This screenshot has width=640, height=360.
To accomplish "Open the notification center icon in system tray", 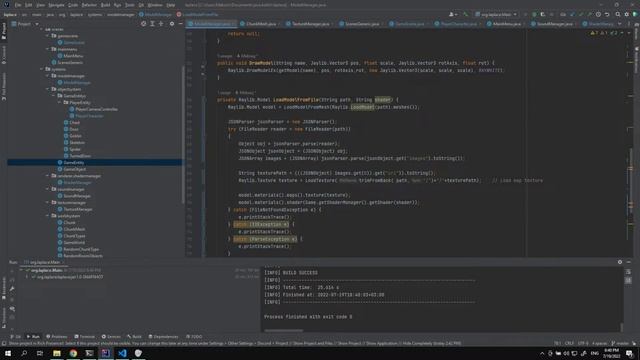I will (x=629, y=353).
